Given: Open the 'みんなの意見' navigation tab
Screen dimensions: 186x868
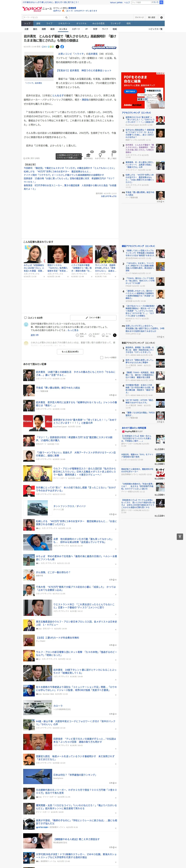Looking at the screenshot, I should coord(99,23).
